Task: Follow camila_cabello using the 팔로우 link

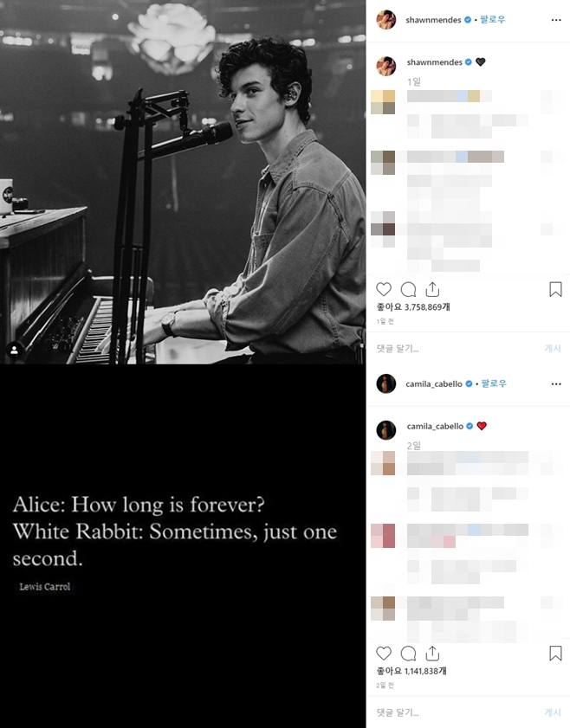Action: (494, 383)
